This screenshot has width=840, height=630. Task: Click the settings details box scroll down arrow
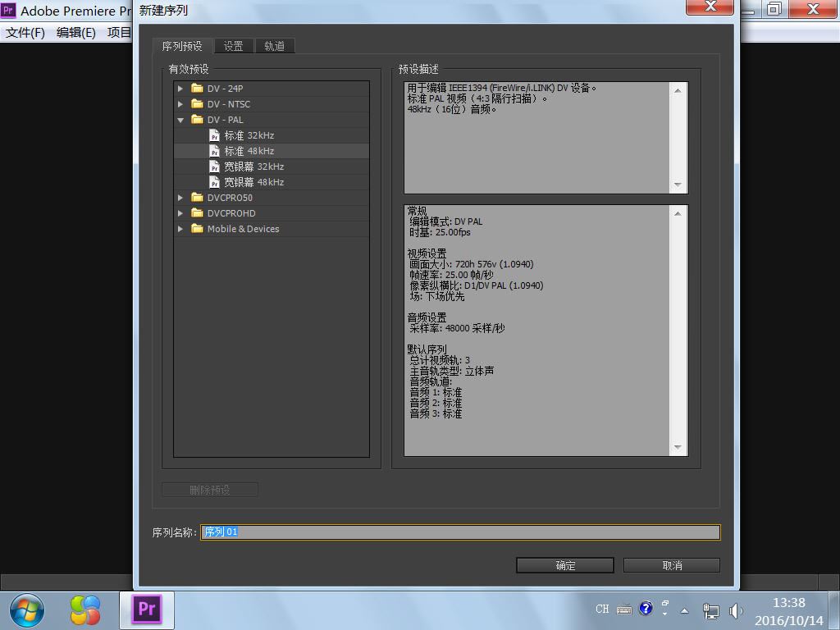coord(678,447)
